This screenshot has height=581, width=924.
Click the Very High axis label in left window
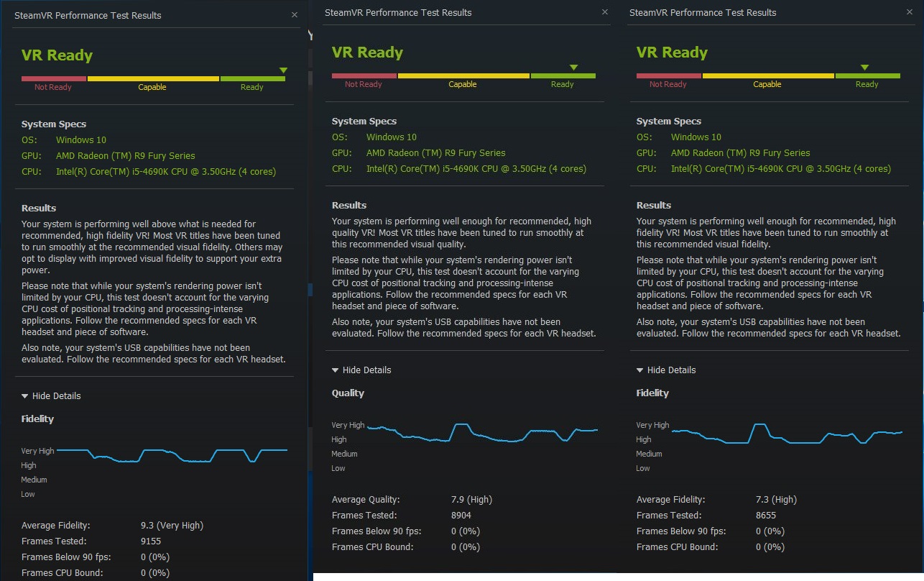coord(38,452)
